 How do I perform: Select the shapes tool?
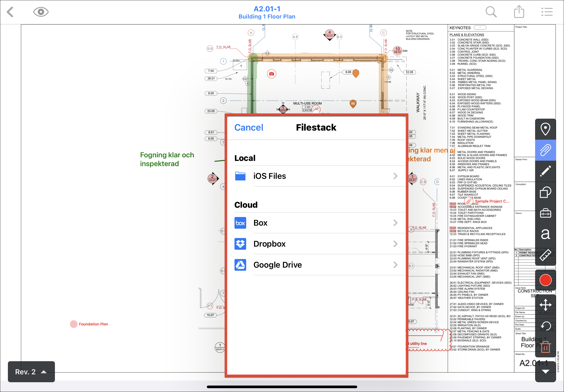coord(545,192)
